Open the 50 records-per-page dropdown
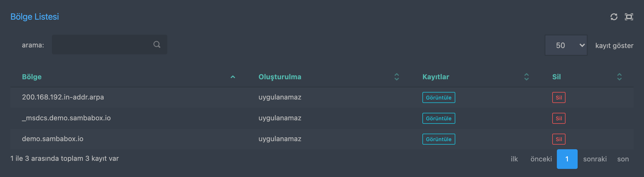644x177 pixels. [x=566, y=45]
